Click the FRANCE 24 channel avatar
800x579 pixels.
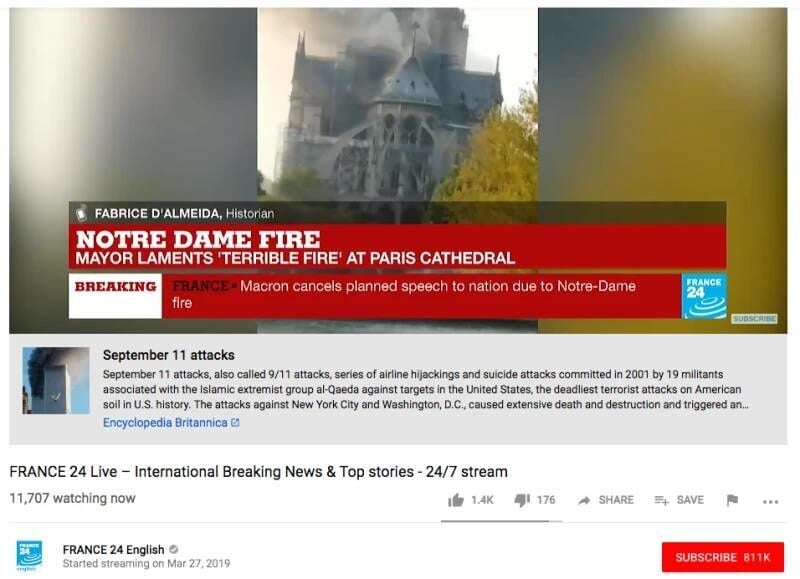(30, 556)
